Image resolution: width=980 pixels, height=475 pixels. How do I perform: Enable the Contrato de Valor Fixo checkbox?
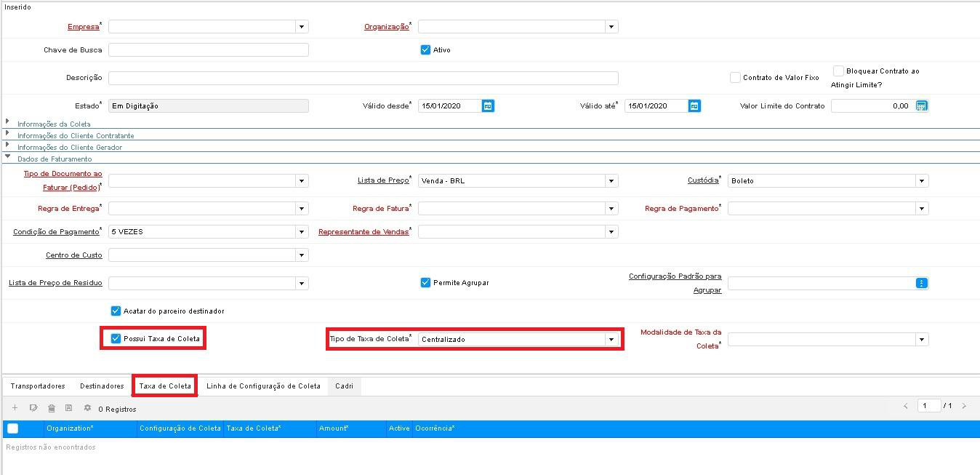tap(735, 77)
